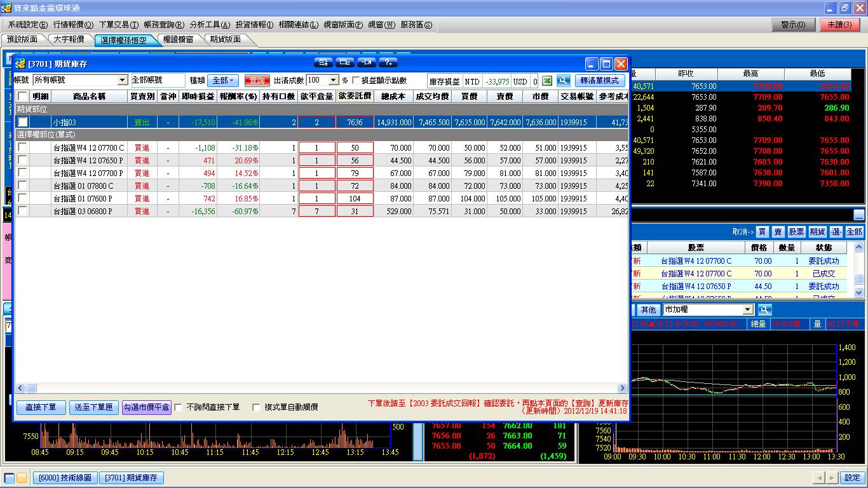Click the magnifier search icon beside Excel icon
This screenshot has width=868, height=488.
click(x=563, y=81)
